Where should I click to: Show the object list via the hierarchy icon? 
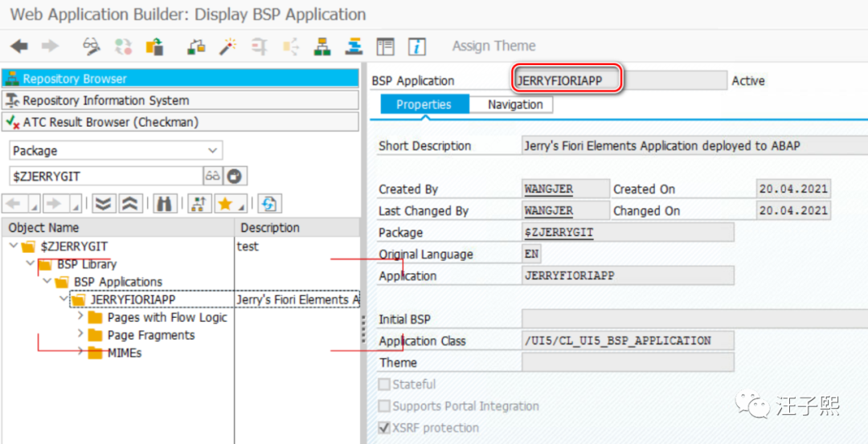(321, 47)
